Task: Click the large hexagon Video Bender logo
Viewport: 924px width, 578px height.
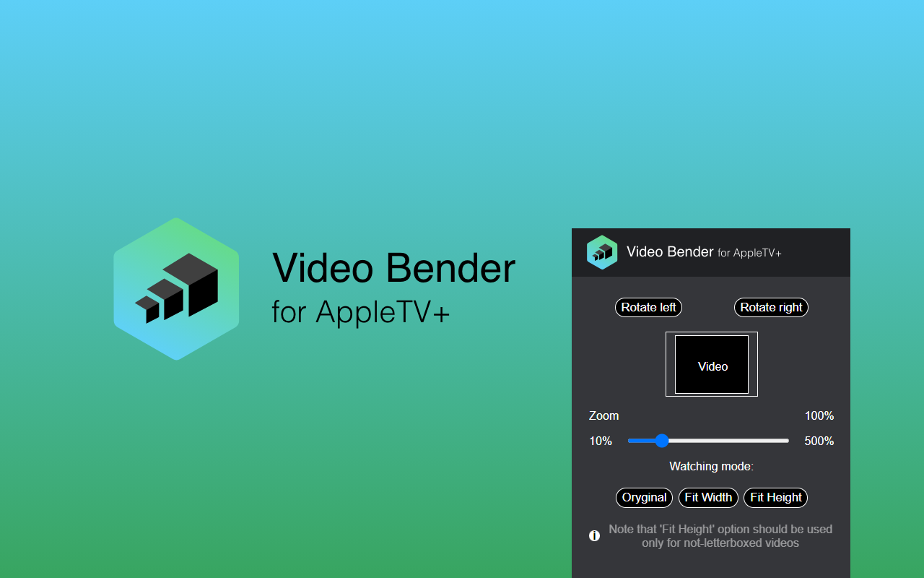Action: 176,288
